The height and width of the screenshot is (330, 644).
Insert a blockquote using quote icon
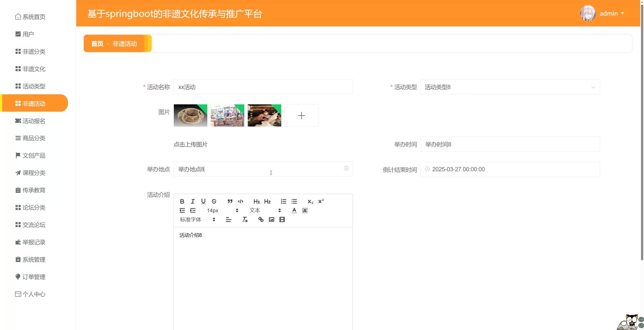[230, 201]
